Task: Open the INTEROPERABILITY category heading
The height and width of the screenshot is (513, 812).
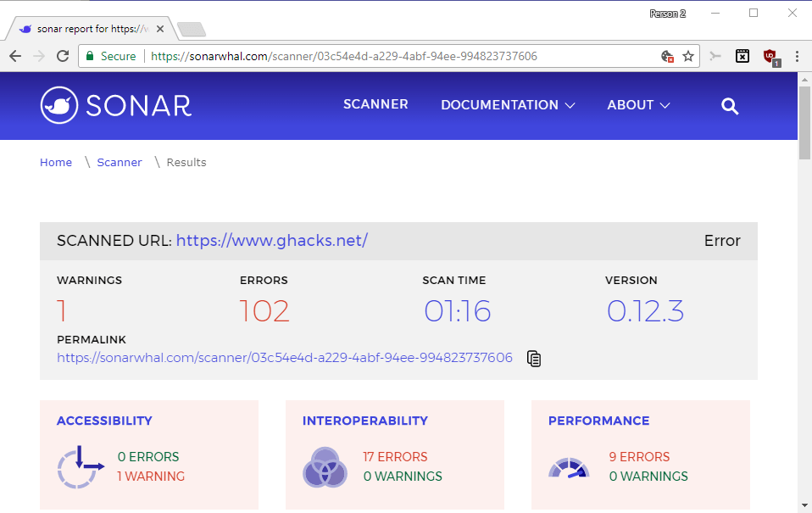Action: (x=365, y=421)
